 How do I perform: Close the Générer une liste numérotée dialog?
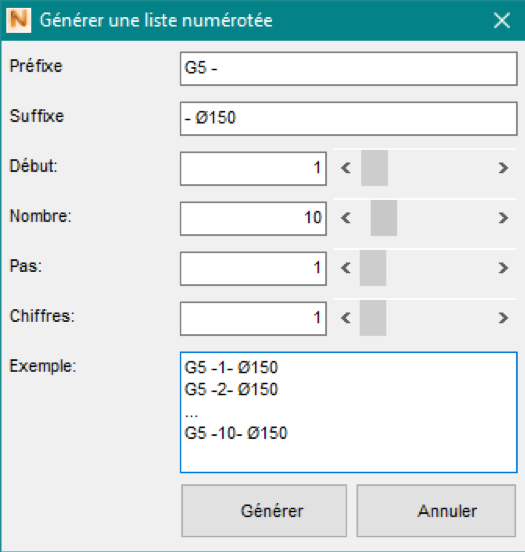502,20
